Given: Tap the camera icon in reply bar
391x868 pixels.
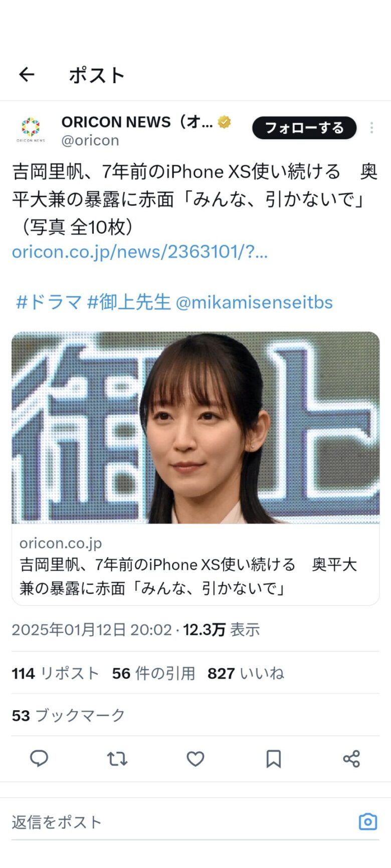Looking at the screenshot, I should pyautogui.click(x=368, y=822).
